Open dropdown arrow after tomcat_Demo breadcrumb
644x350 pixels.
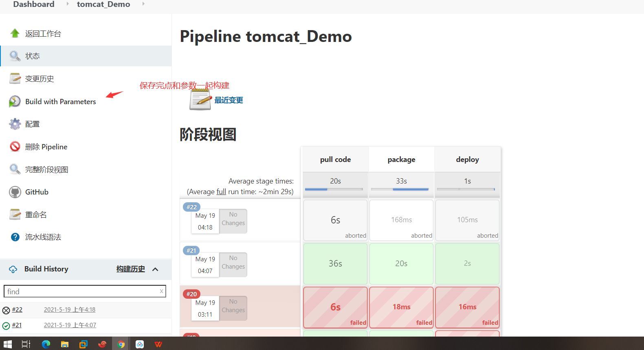143,4
